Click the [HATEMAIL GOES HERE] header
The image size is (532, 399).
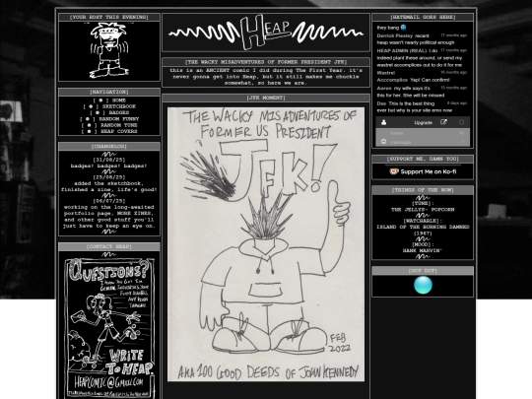(x=423, y=17)
